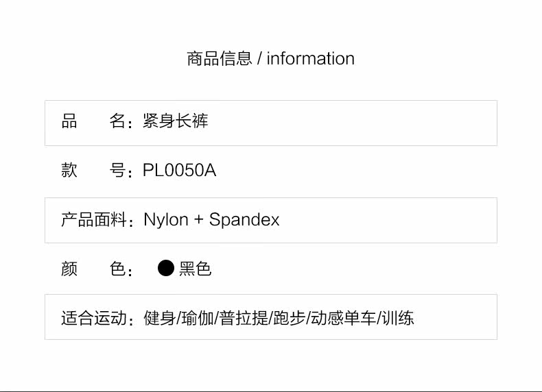Click the 健身 activity text

[159, 318]
